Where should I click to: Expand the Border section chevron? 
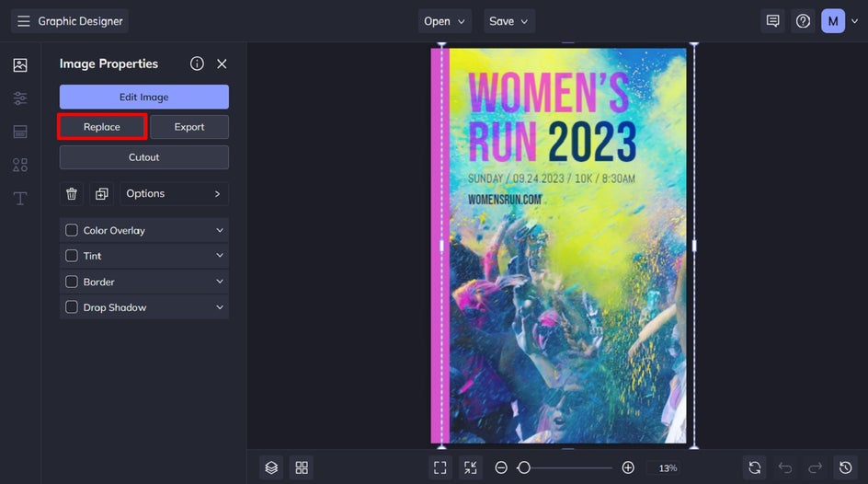coord(220,282)
